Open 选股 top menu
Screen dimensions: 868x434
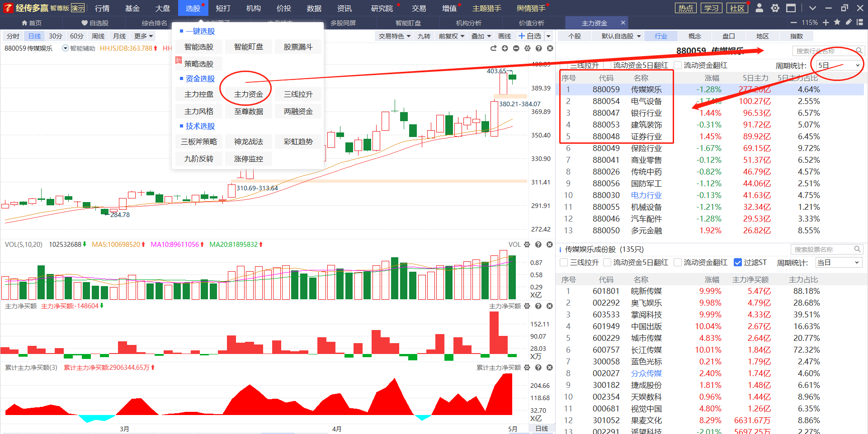click(x=193, y=8)
